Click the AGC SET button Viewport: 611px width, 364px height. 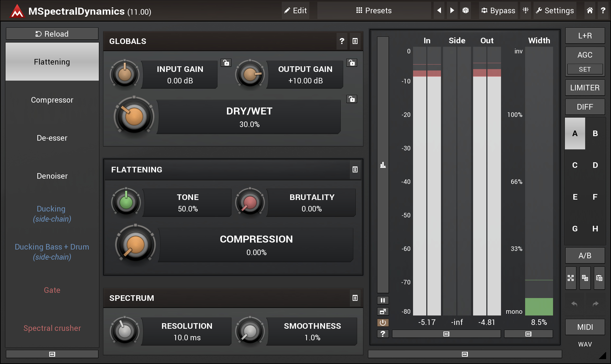(585, 69)
